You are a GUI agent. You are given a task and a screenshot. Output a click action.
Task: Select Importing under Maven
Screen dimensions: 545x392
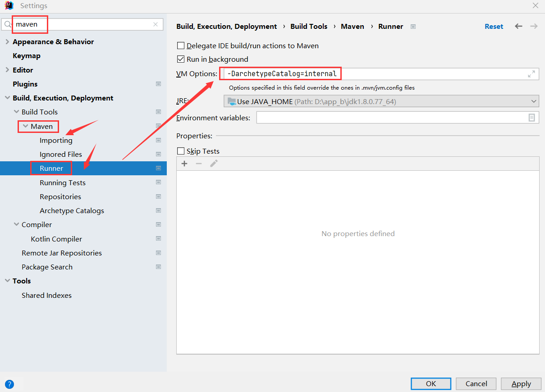(56, 140)
